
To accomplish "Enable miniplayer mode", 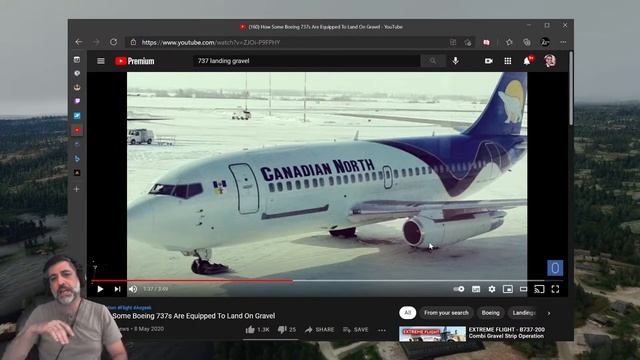I will (508, 289).
